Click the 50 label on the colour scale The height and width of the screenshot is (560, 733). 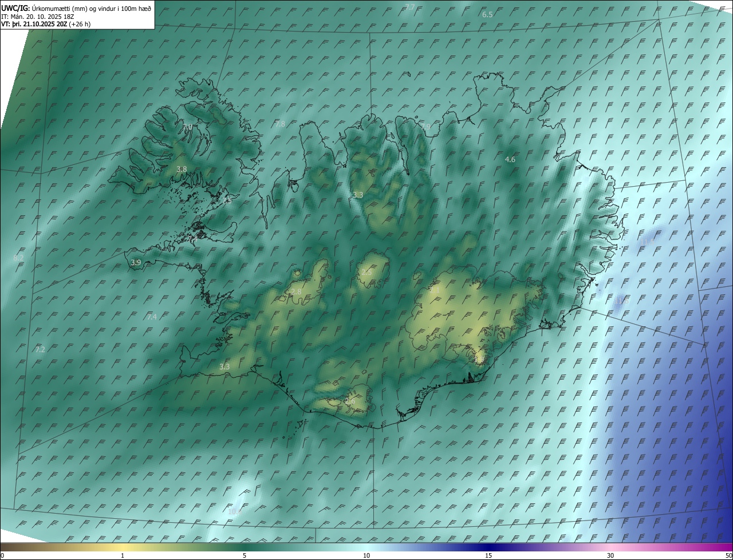click(728, 556)
